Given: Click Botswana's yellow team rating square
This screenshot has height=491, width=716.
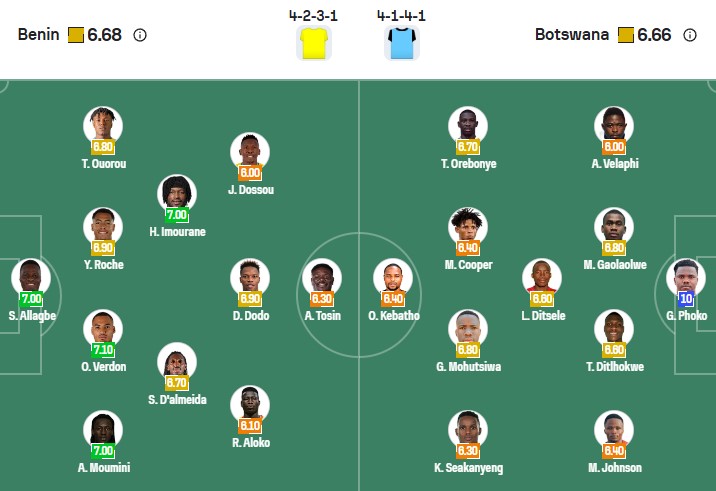Looking at the screenshot, I should [x=625, y=35].
